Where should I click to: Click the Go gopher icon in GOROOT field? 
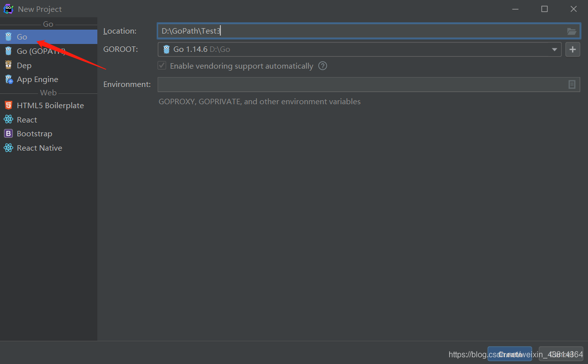[167, 49]
